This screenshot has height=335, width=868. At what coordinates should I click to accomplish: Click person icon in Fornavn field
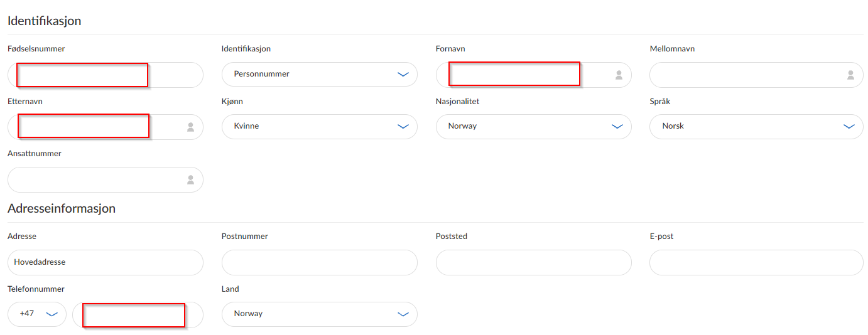[619, 75]
